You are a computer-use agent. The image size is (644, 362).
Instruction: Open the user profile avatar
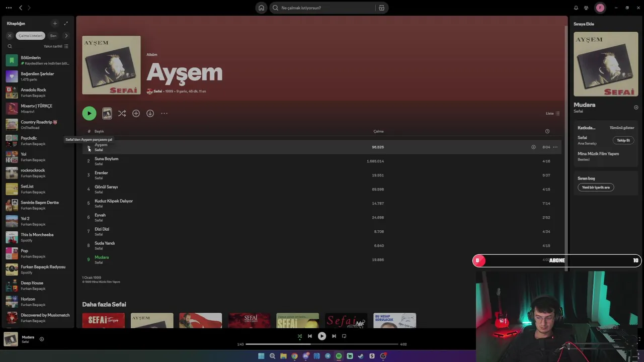pyautogui.click(x=600, y=8)
